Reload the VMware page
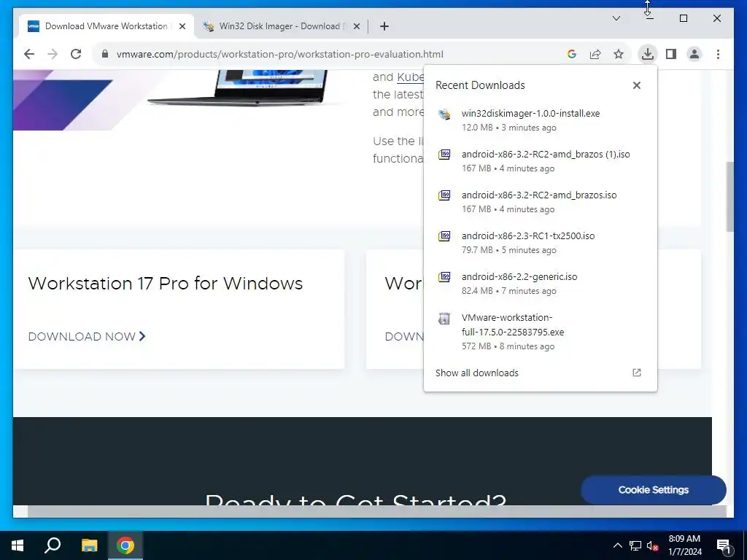Screen dimensions: 747x560 [76, 54]
